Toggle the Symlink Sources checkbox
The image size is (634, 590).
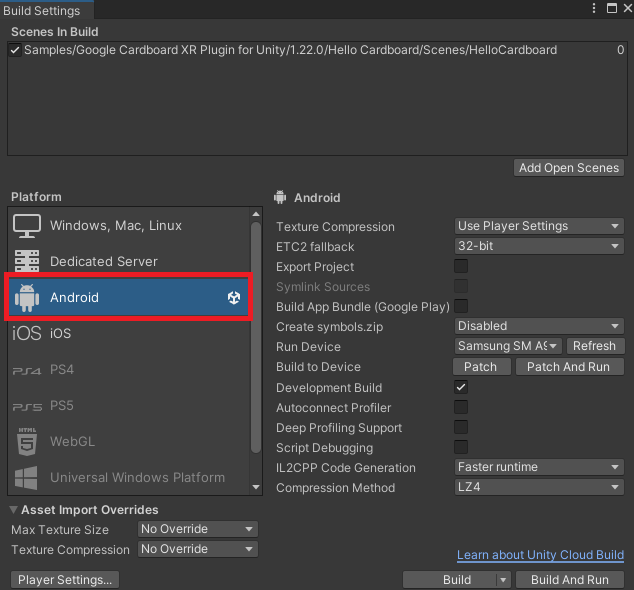coord(461,286)
